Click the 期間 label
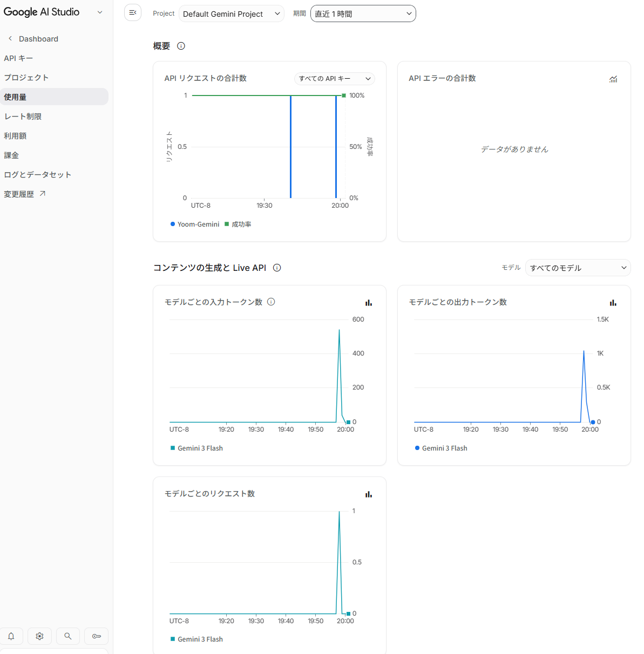 pyautogui.click(x=300, y=13)
